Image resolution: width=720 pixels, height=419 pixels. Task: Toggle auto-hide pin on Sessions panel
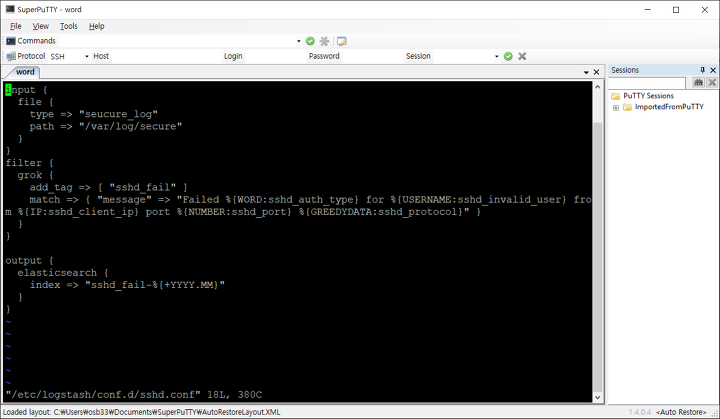click(702, 70)
